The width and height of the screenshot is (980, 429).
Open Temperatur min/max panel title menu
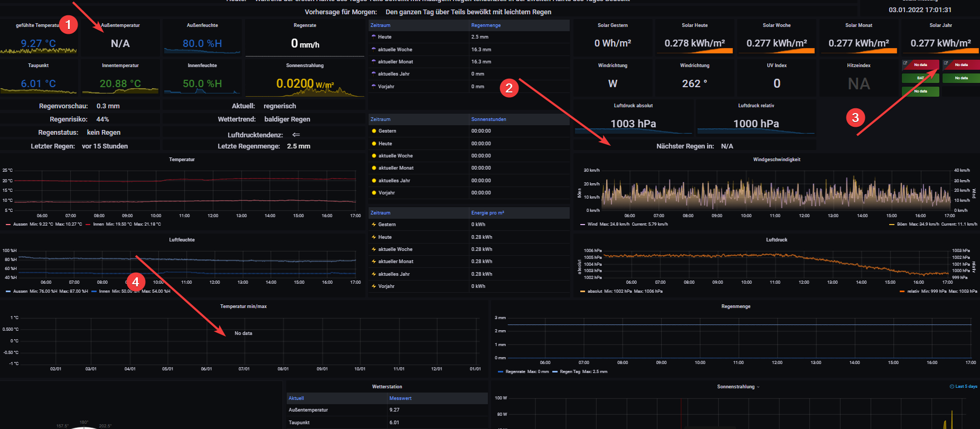[243, 306]
